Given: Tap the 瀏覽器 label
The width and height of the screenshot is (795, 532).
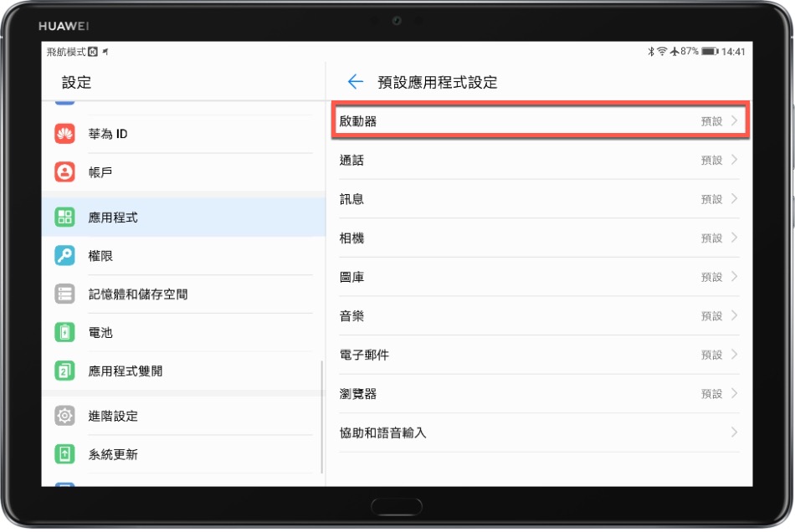Looking at the screenshot, I should 358,394.
